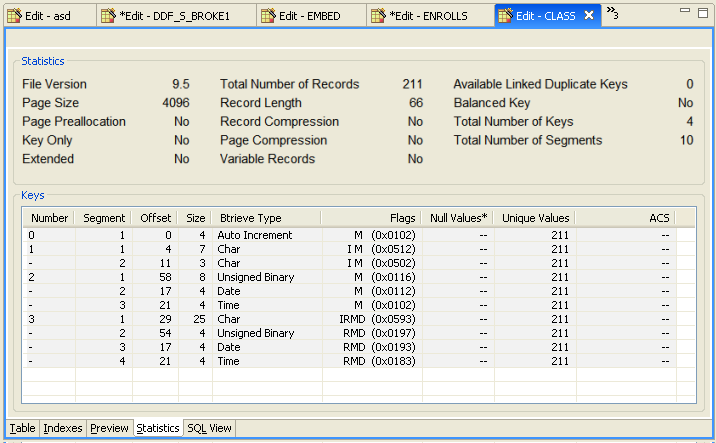Close the Edit - CLASS tab
Viewport: 716px width, 443px height.
click(x=589, y=16)
